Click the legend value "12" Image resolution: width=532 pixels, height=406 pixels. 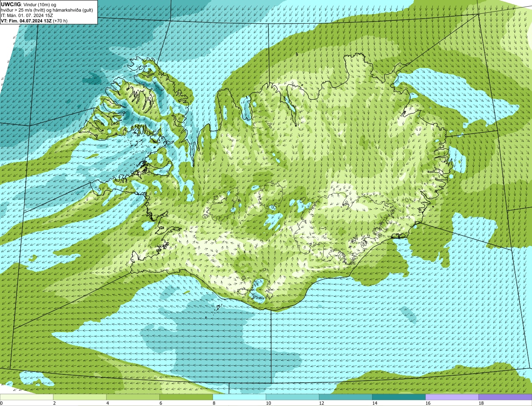pyautogui.click(x=321, y=403)
